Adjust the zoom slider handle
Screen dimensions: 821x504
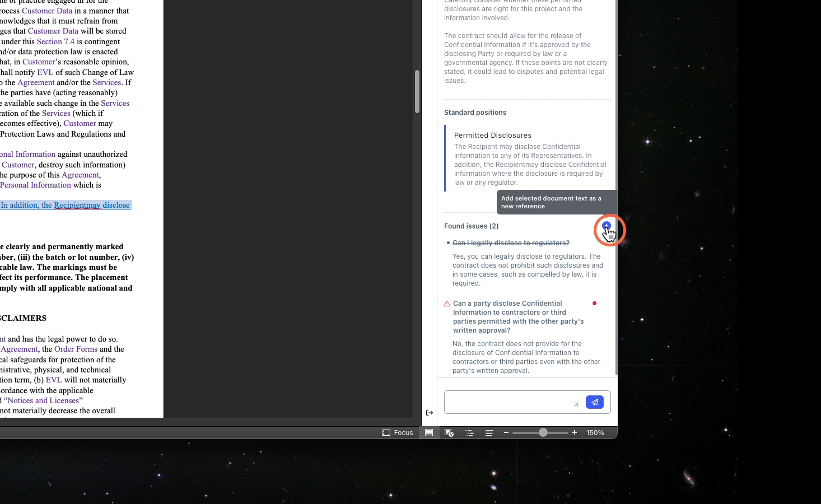coord(543,432)
